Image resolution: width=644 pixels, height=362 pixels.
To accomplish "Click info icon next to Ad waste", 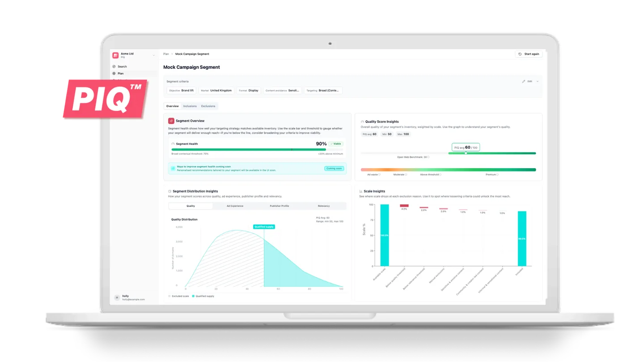I will pos(380,175).
